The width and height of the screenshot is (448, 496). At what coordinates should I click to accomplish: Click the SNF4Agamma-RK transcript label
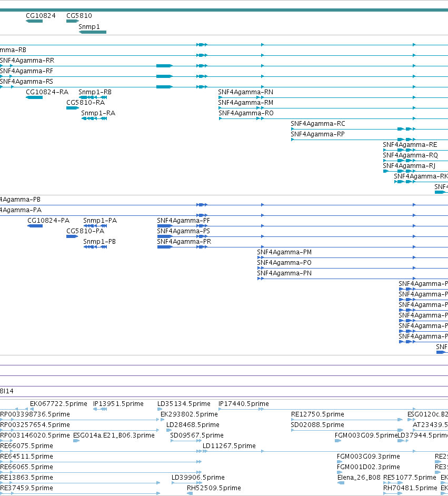421,176
